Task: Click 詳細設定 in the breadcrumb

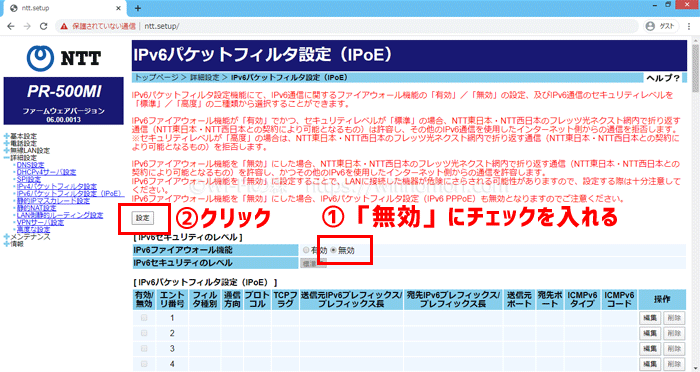Action: point(204,78)
